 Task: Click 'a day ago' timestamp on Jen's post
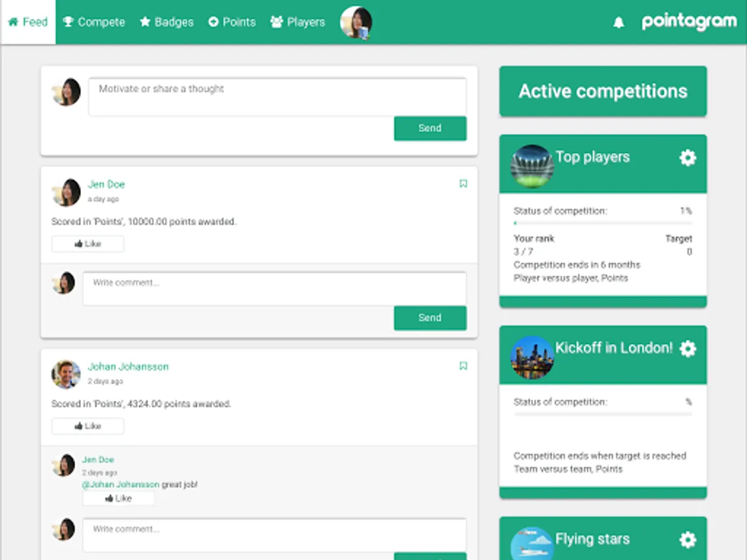103,200
